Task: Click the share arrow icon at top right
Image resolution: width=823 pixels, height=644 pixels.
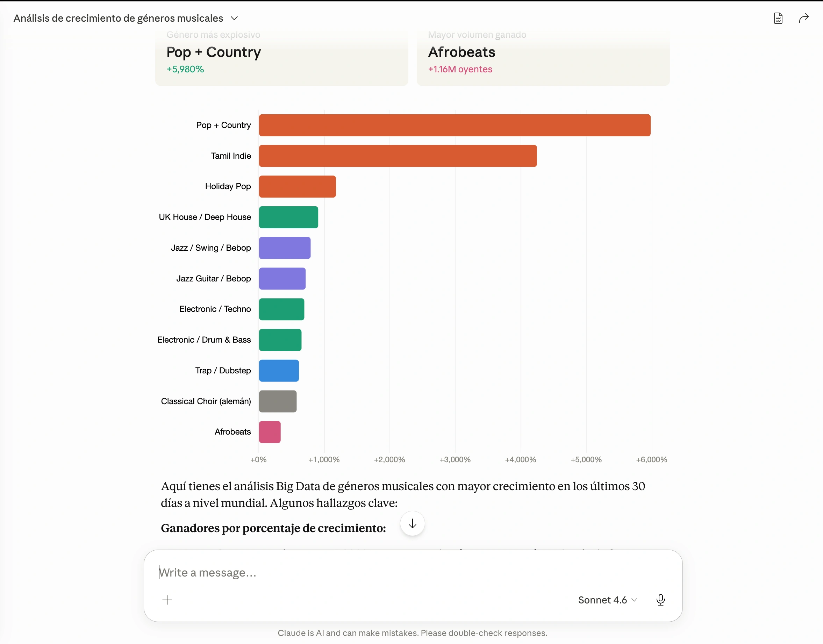Action: pos(803,18)
